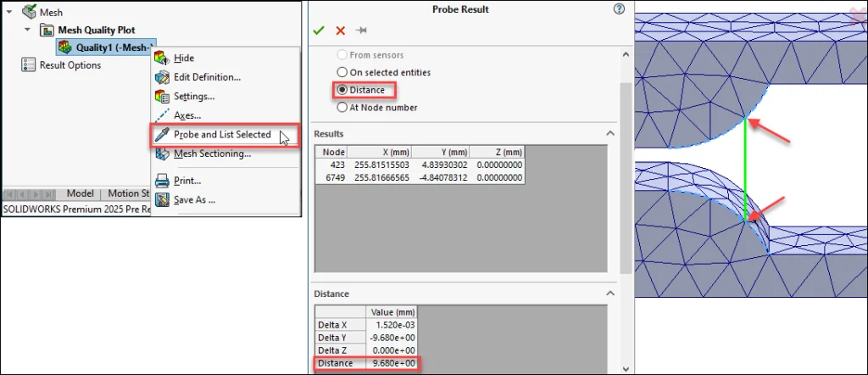Click Distance value 9.680e+00

(391, 363)
